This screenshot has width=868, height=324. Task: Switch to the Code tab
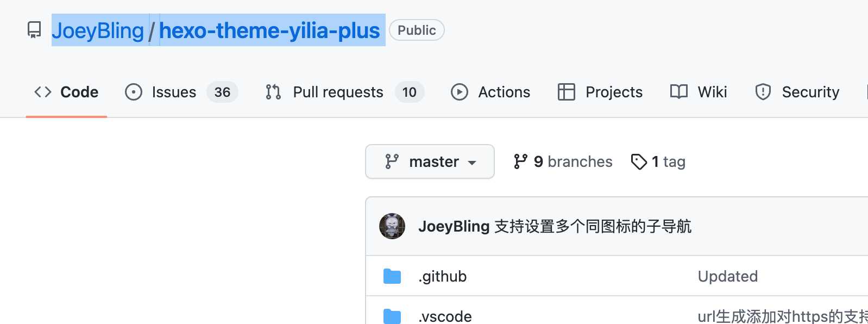[x=67, y=92]
